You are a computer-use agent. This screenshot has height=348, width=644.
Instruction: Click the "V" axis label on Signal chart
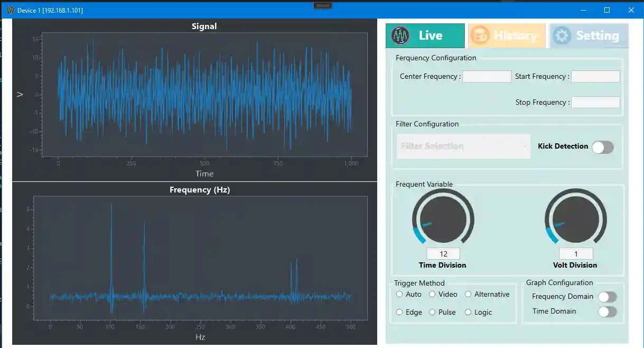(x=20, y=95)
